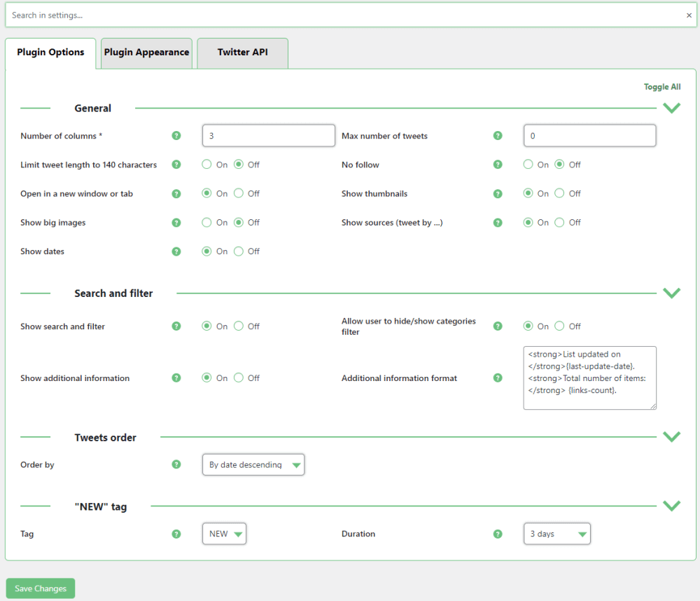
Task: Click help icon for No follow option
Action: [498, 165]
